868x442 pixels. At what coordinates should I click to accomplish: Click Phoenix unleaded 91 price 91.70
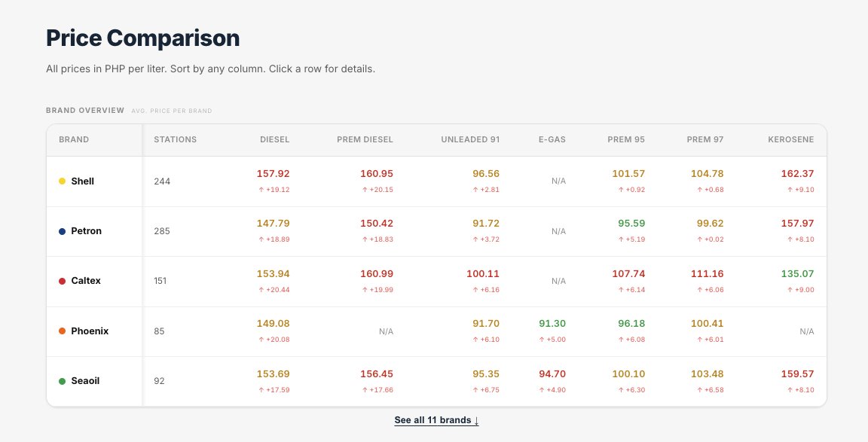486,324
